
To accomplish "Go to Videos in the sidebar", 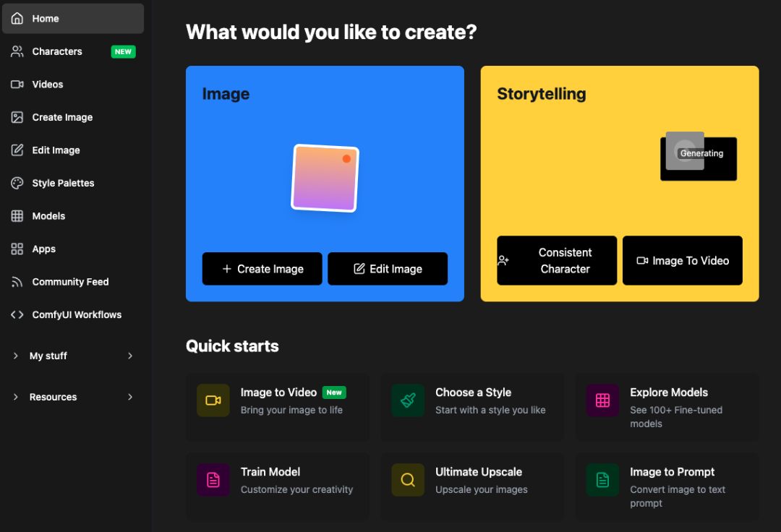I will 73,84.
